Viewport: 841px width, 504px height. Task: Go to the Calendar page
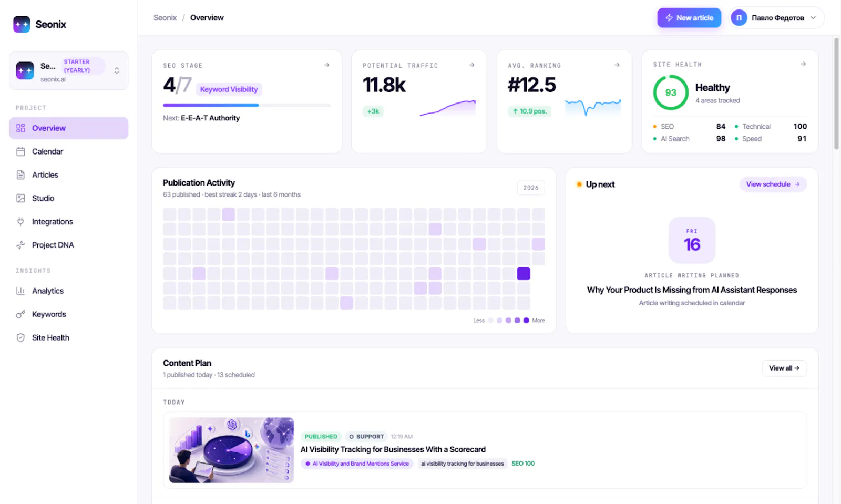69,151
